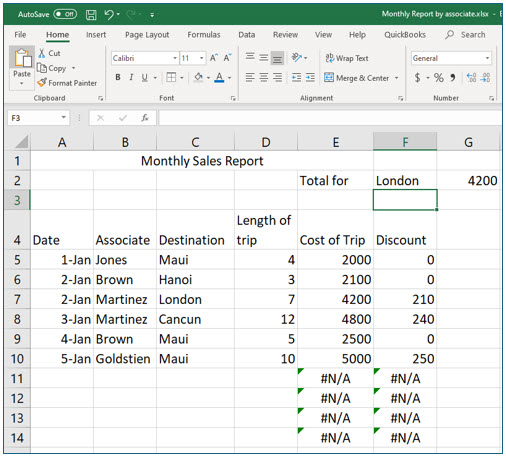Click Decrease Decimal icon
This screenshot has height=456, width=506.
486,78
